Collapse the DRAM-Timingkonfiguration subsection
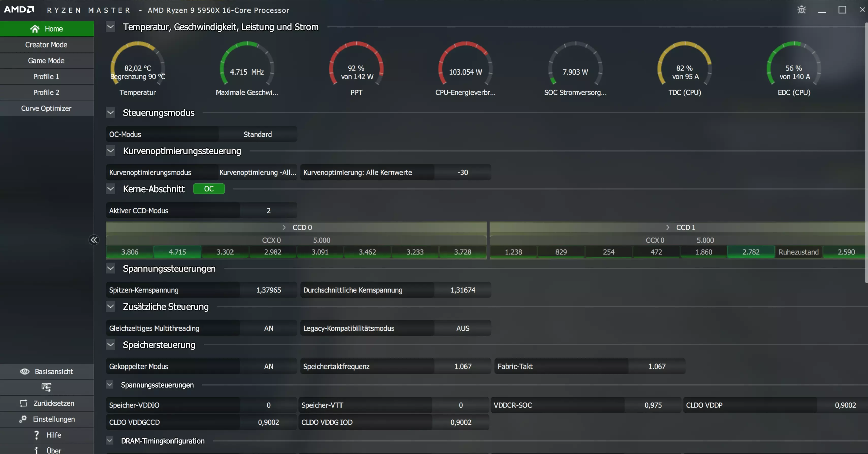Screen dimensions: 868x454 (110, 440)
